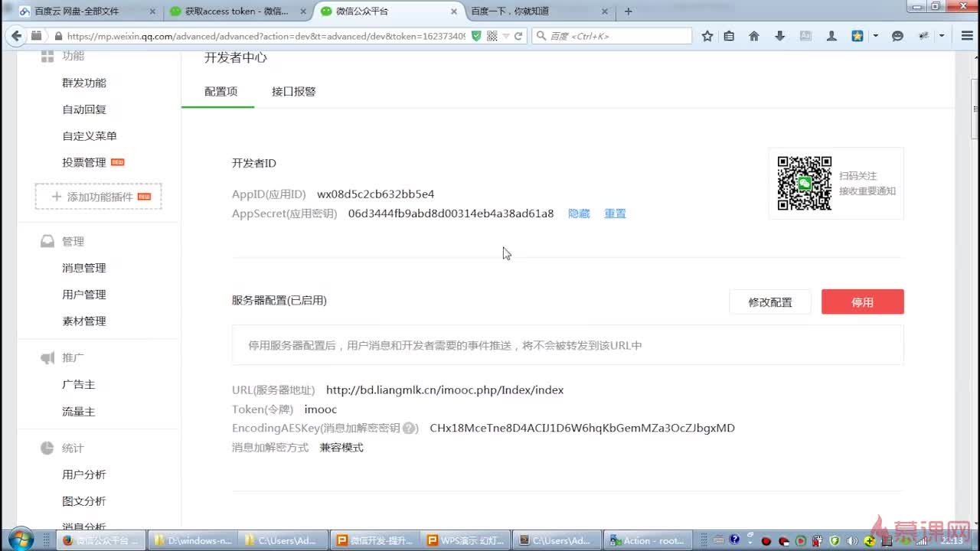This screenshot has width=980, height=551.
Task: Expand the dropdown next to blue star icon
Action: pyautogui.click(x=875, y=36)
